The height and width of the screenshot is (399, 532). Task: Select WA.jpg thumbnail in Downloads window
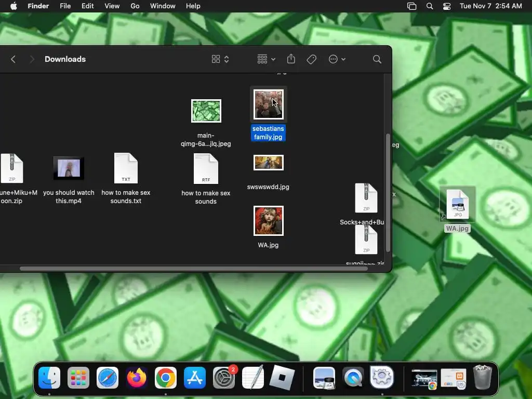[x=269, y=221]
